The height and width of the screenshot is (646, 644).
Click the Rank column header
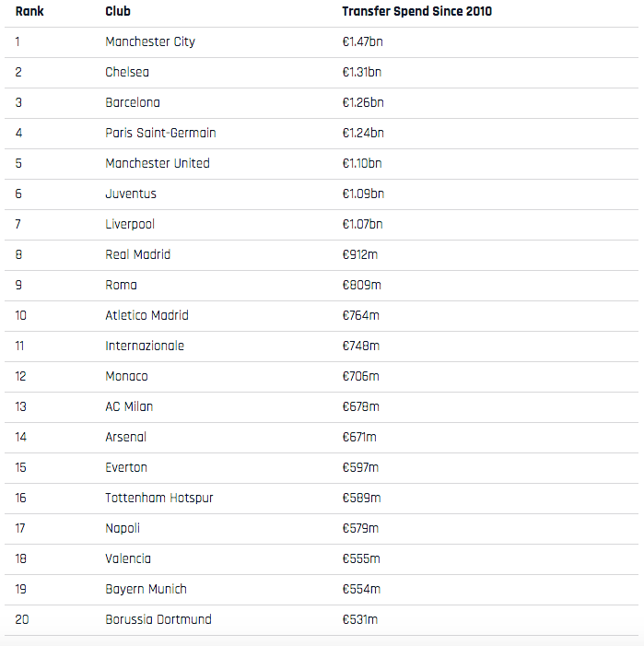click(29, 12)
